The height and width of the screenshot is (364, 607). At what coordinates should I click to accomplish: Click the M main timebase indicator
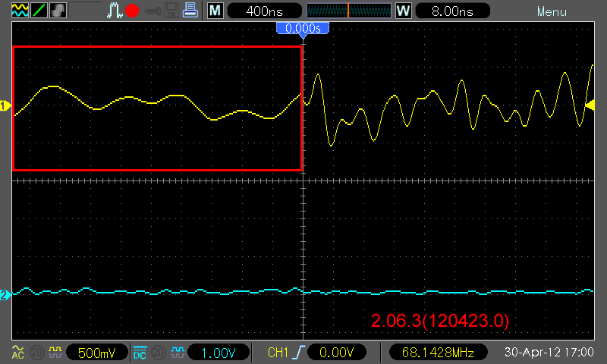(215, 11)
